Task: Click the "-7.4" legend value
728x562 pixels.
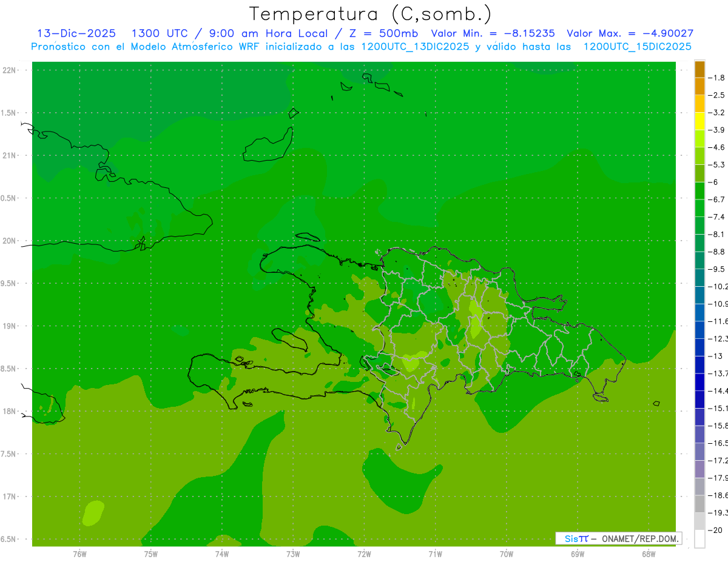Action: [x=717, y=216]
